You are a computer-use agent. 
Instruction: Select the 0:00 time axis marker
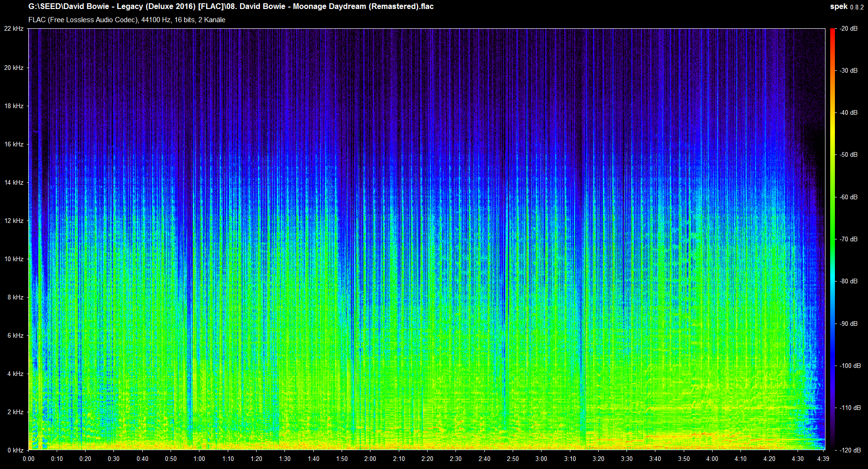pos(28,459)
